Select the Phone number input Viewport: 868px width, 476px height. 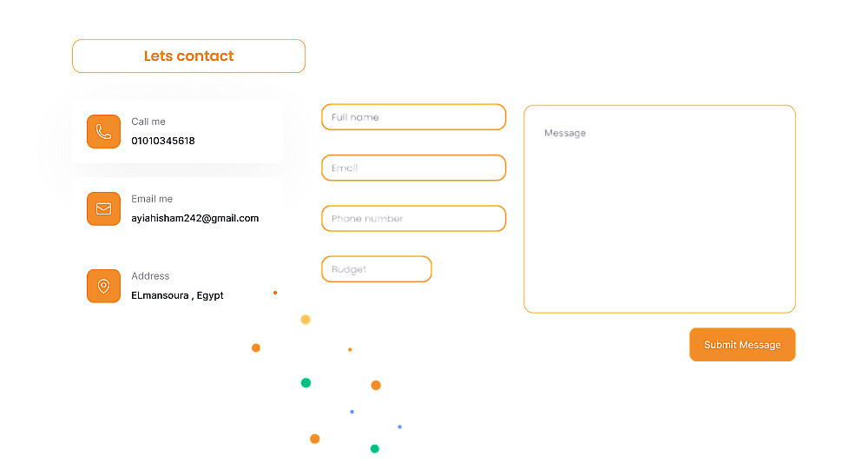(x=413, y=219)
